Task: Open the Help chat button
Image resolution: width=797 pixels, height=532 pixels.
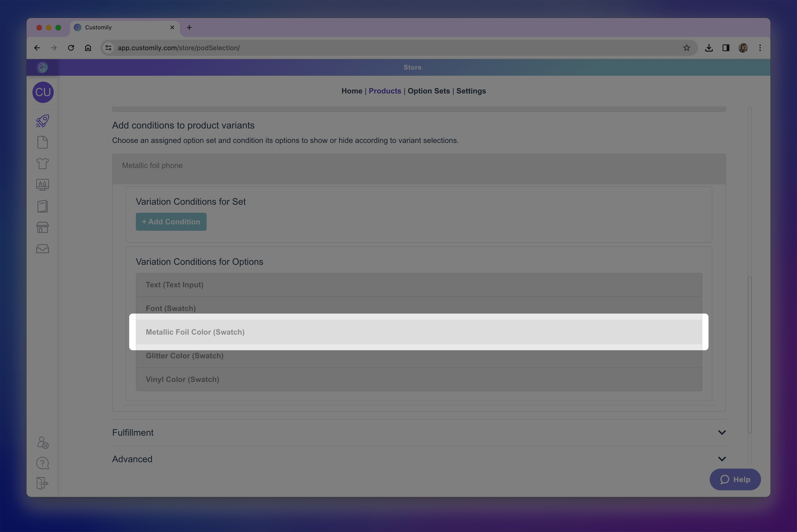Action: [735, 479]
